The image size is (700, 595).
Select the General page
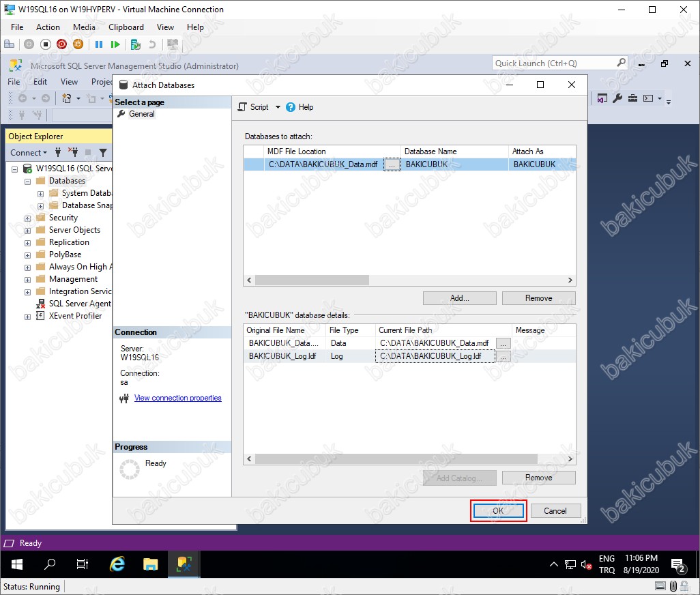click(141, 114)
